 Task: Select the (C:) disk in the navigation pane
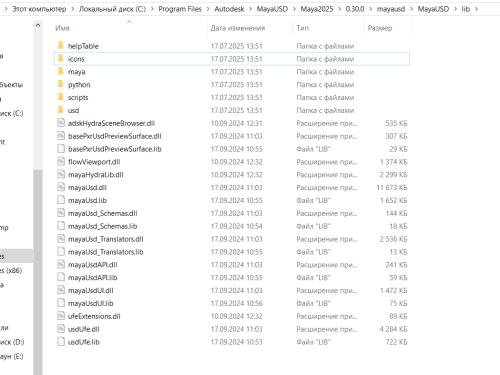tap(12, 113)
